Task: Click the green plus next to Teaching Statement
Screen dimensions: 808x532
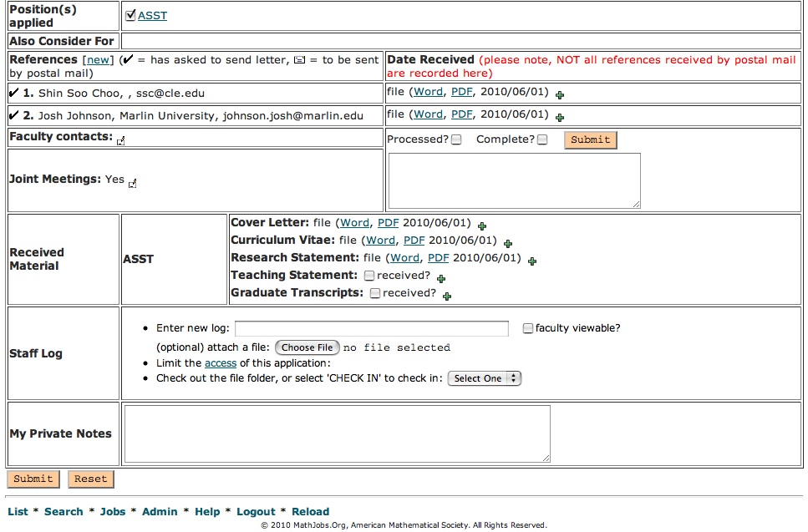Action: coord(441,279)
